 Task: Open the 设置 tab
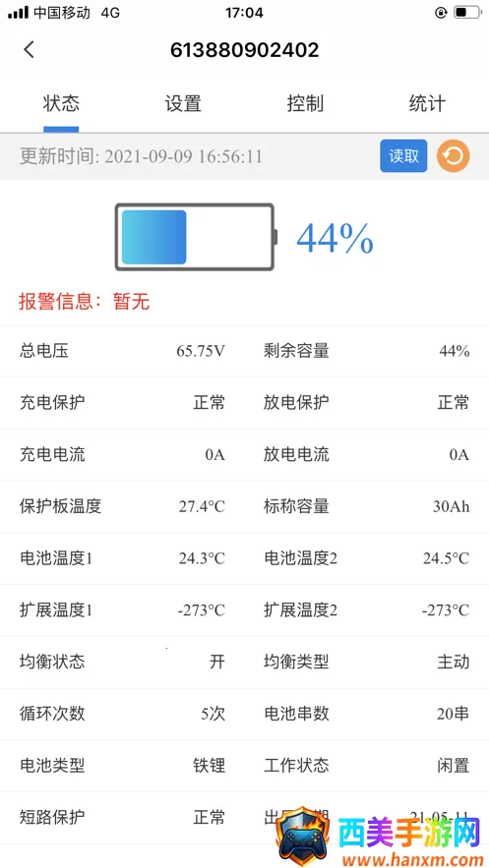(183, 103)
